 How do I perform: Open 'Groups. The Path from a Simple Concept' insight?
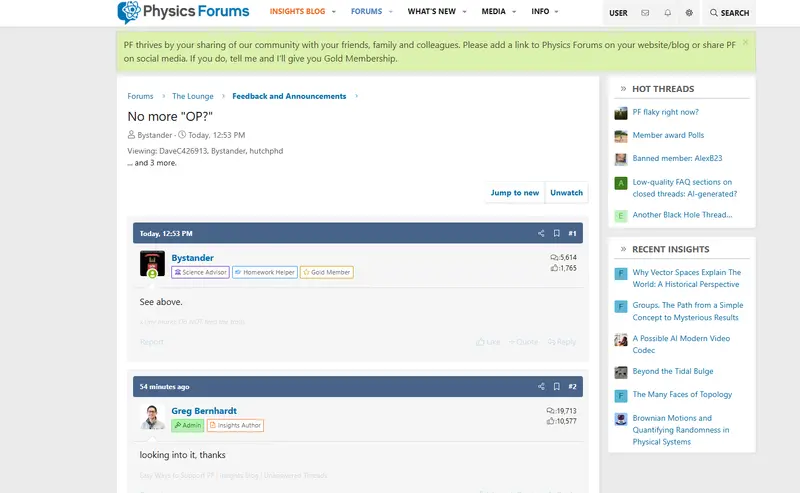click(x=688, y=311)
